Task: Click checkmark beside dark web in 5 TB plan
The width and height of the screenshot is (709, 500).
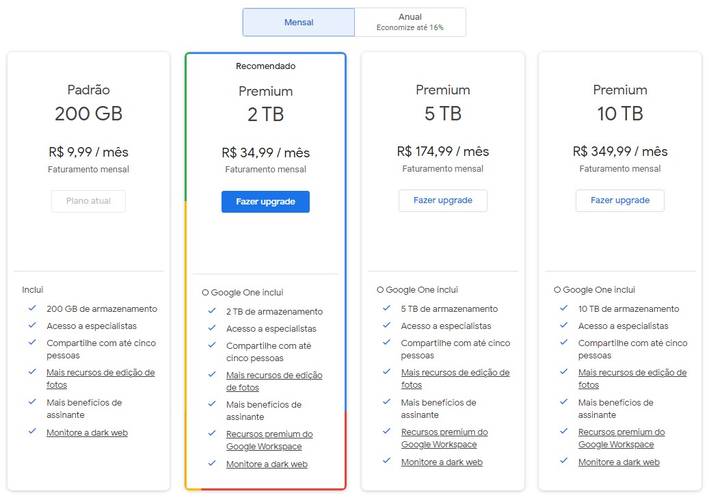Action: (387, 461)
